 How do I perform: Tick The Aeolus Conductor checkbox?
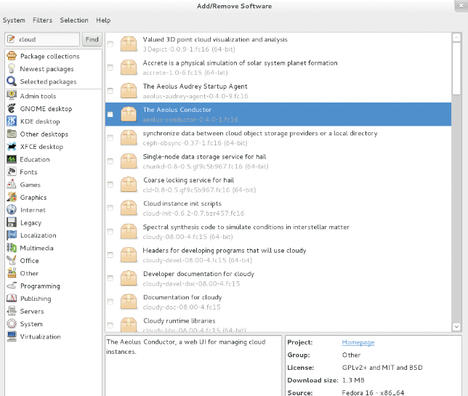pyautogui.click(x=110, y=114)
